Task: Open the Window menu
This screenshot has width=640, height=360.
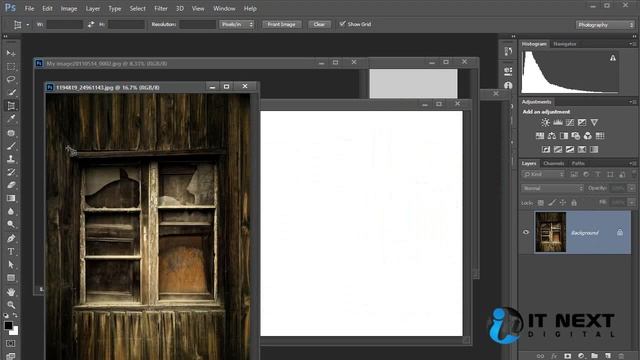Action: pyautogui.click(x=224, y=8)
